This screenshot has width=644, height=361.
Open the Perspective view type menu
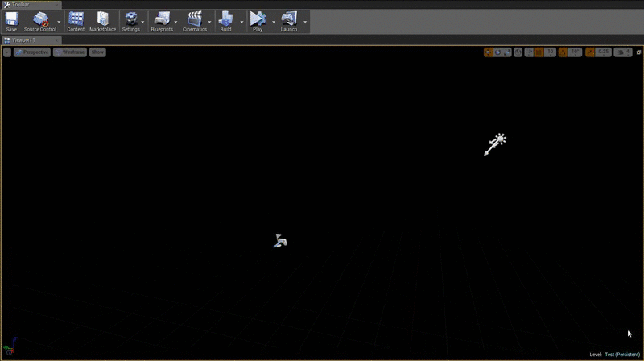[32, 52]
